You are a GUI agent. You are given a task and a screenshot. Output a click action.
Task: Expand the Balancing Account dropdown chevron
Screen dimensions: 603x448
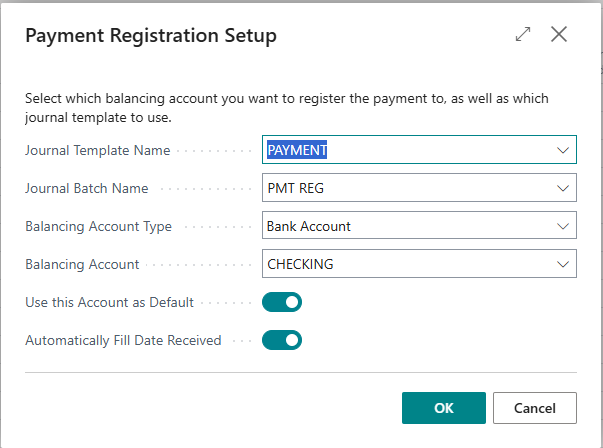coord(562,264)
